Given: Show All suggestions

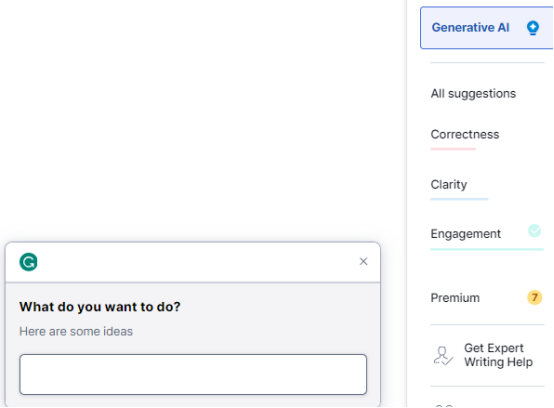Looking at the screenshot, I should (473, 94).
